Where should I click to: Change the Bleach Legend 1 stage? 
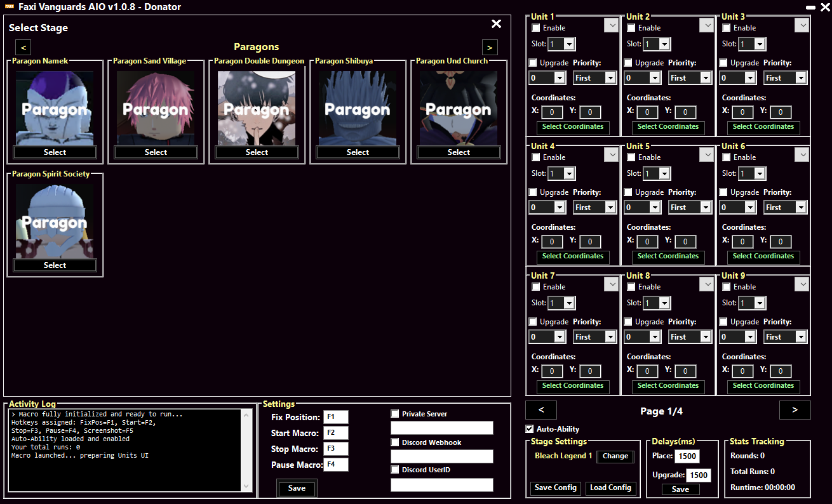615,456
